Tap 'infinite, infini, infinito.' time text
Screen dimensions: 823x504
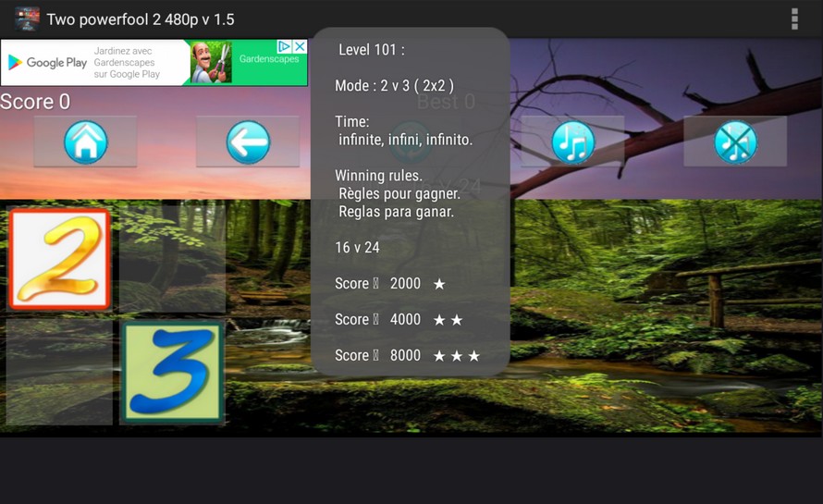point(405,140)
